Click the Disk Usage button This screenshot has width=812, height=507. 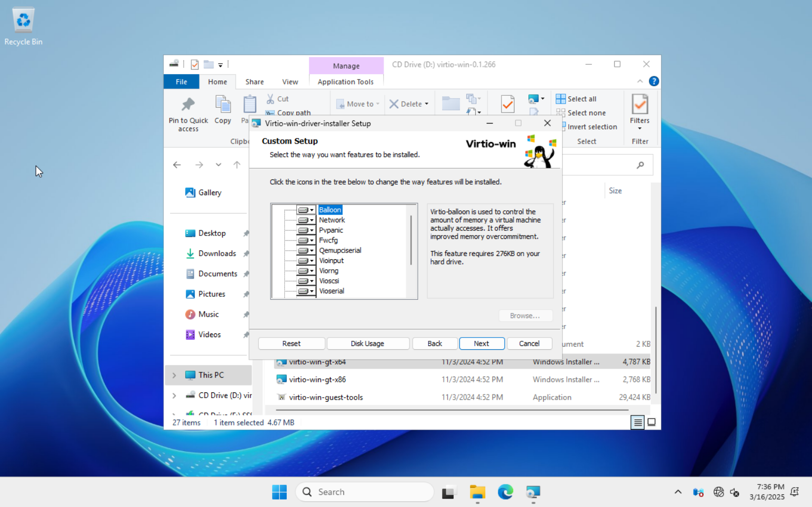[368, 343]
